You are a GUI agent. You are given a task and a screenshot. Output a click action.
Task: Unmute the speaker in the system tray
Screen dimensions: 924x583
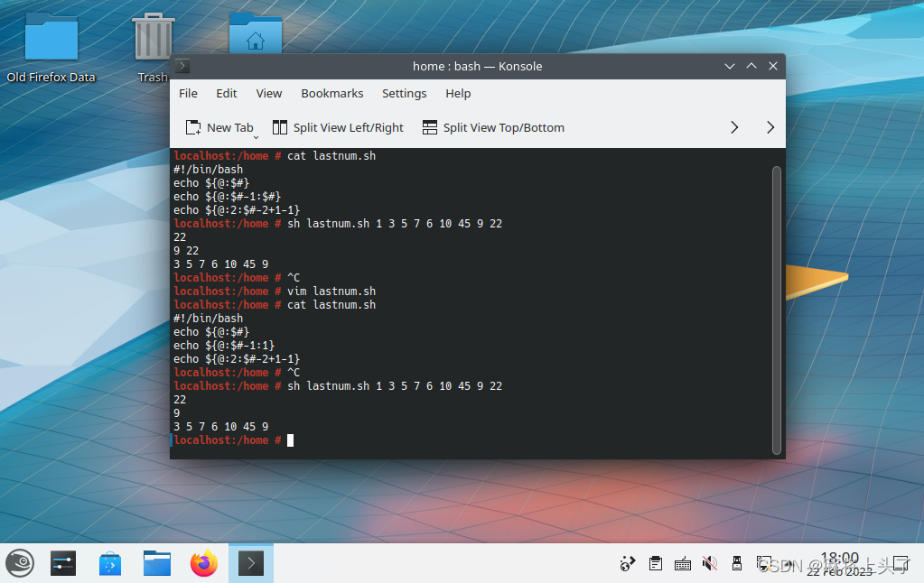point(709,562)
